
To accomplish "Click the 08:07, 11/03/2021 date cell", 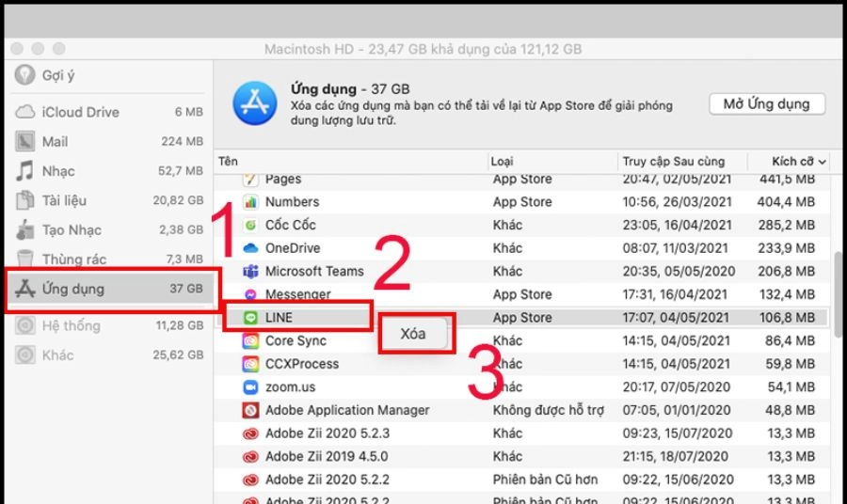I will [x=675, y=248].
